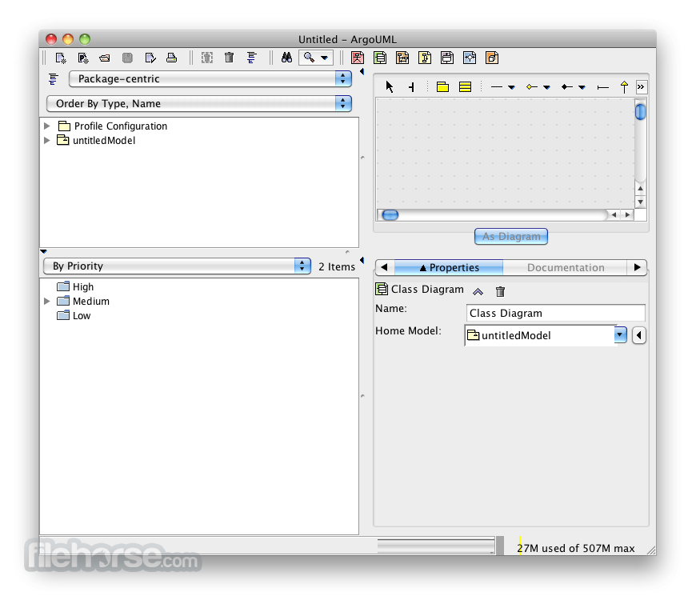The height and width of the screenshot is (596, 700).
Task: Click the binoculars Find icon
Action: pyautogui.click(x=286, y=58)
